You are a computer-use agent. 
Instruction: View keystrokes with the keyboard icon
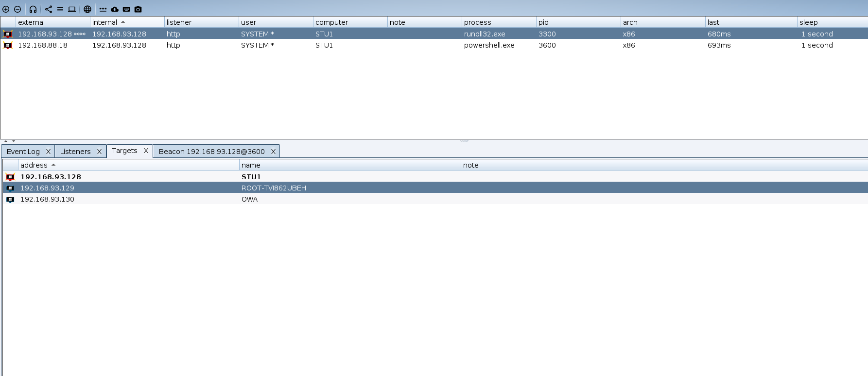click(126, 9)
